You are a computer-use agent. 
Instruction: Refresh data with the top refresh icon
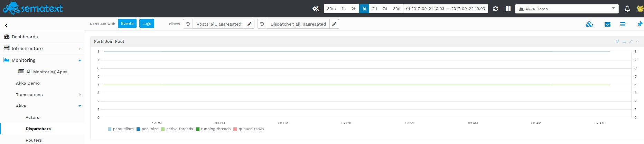point(495,9)
